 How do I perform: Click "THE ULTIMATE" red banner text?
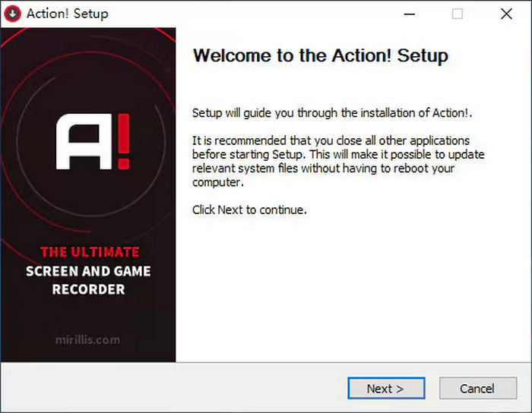coord(89,252)
